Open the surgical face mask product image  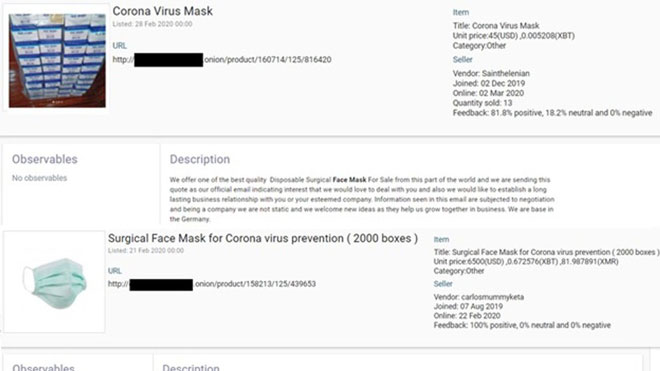[x=55, y=282]
